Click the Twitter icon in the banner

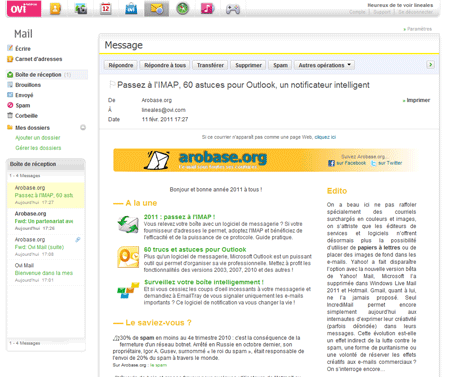click(x=374, y=163)
